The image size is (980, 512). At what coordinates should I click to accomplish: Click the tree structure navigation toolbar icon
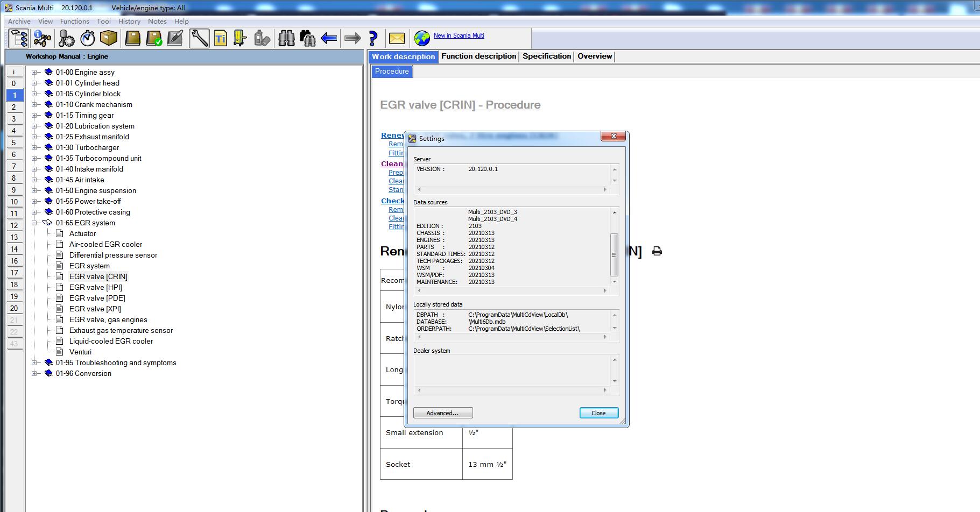[19, 38]
